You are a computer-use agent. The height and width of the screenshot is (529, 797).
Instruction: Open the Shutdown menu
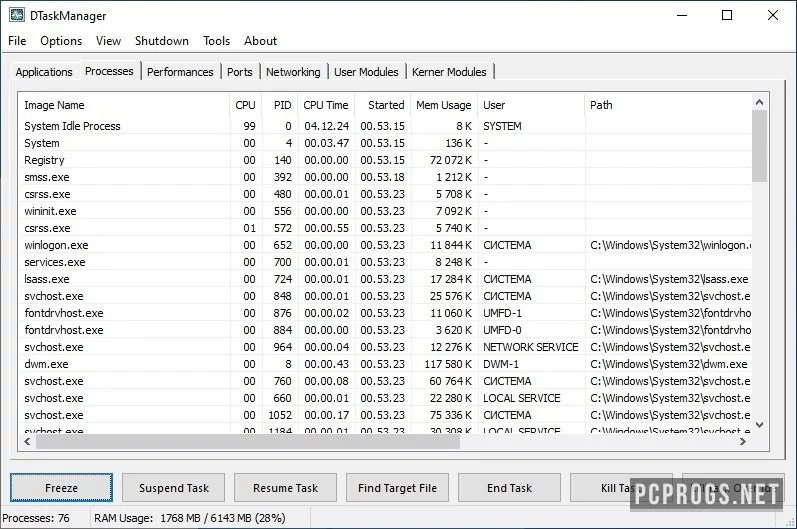162,41
